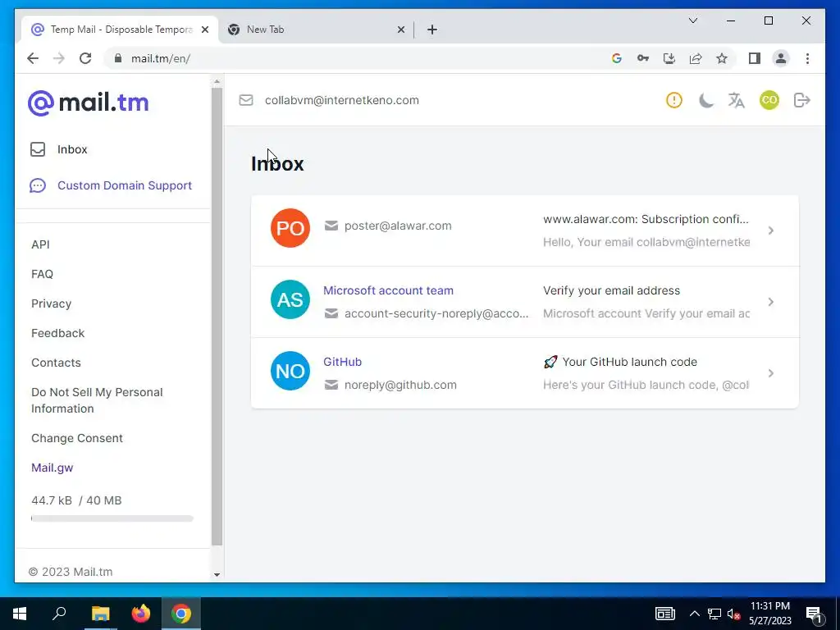
Task: Open GitHub sender link
Action: click(342, 362)
